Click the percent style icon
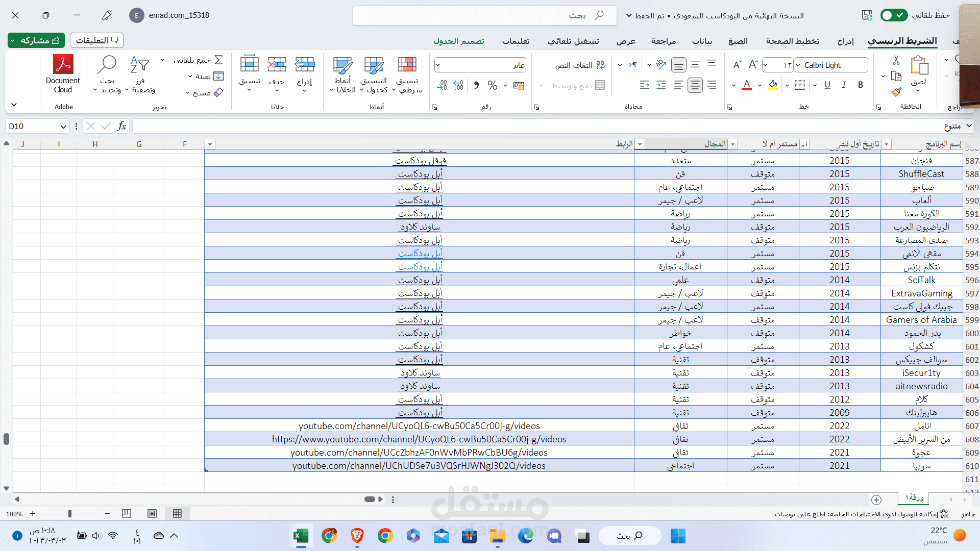Viewport: 980px width, 551px height. [492, 85]
